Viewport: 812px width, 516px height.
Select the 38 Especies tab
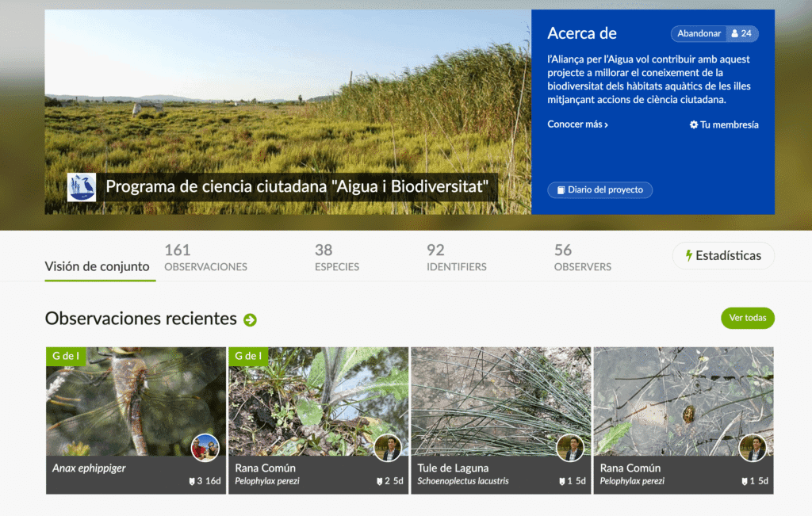point(336,258)
